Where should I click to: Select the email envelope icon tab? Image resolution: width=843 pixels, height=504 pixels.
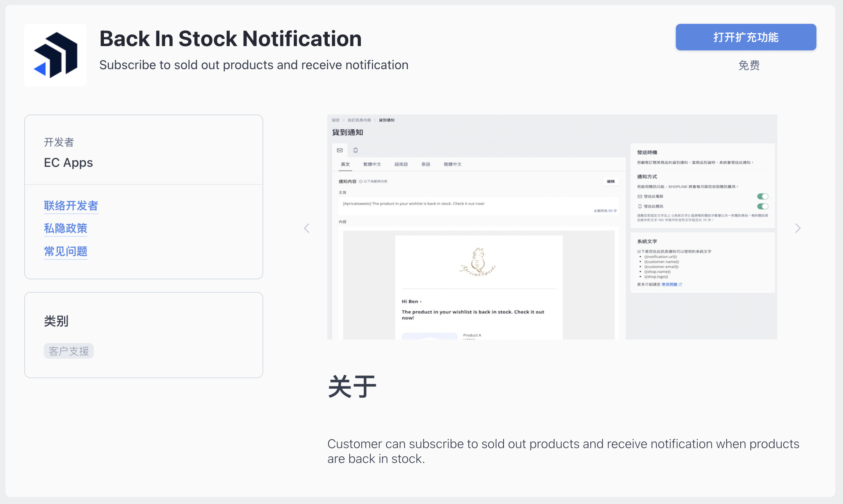(340, 150)
